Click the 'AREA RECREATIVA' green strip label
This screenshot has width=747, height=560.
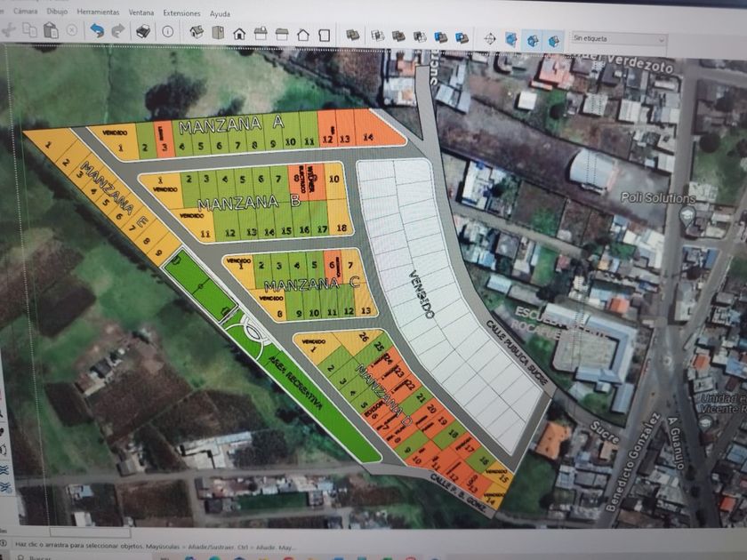tap(295, 382)
